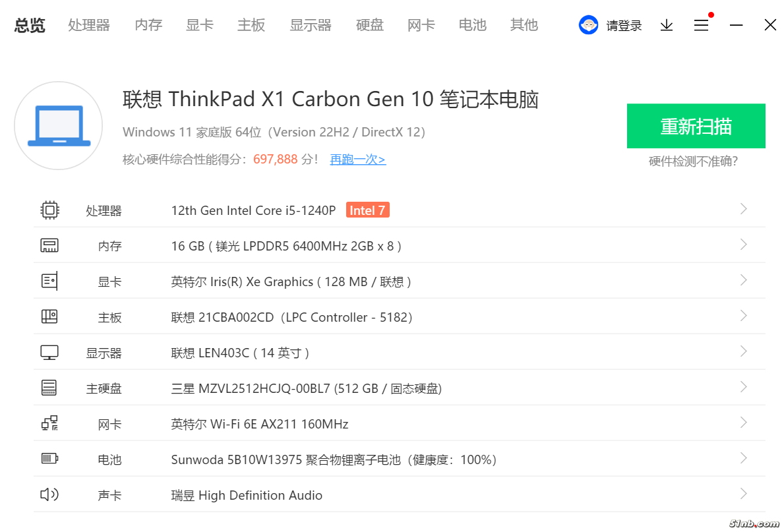The image size is (784, 532).
Task: Click the battery icon
Action: coord(49,459)
